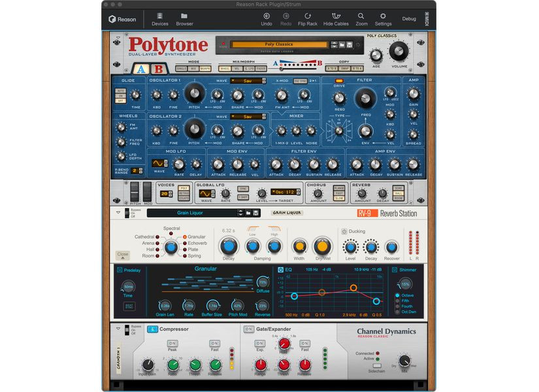Select the Morph mode button
539x392 pixels.
pyautogui.click(x=205, y=69)
